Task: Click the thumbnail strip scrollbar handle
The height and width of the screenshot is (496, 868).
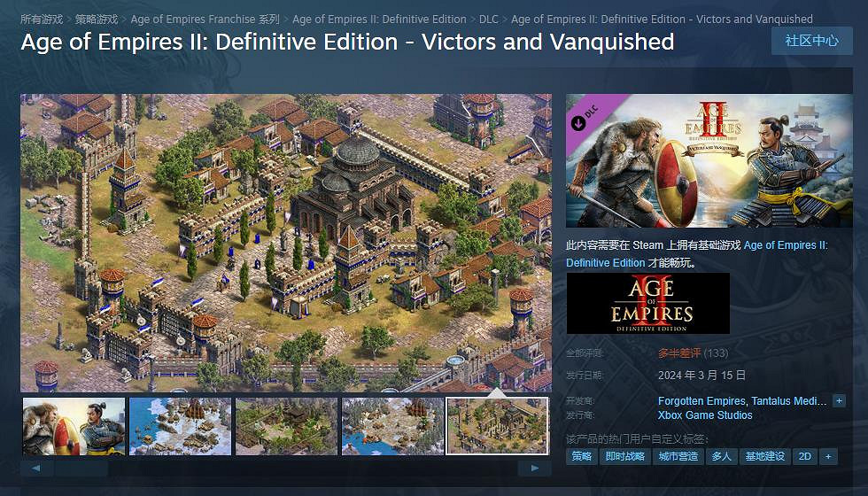Action: [81, 469]
